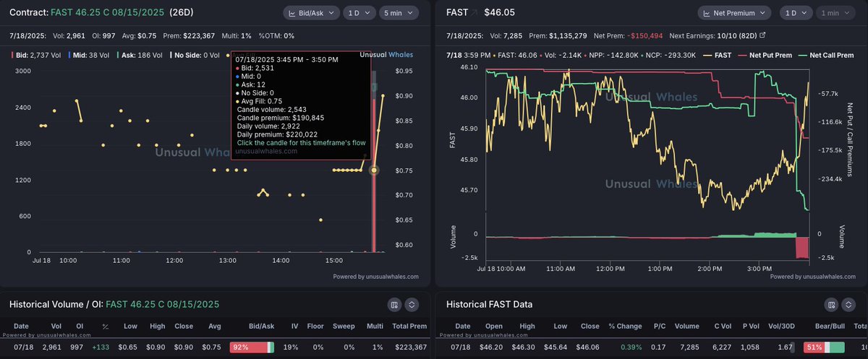Image resolution: width=868 pixels, height=359 pixels.
Task: Open the Net Premium chart type dropdown
Action: click(735, 13)
